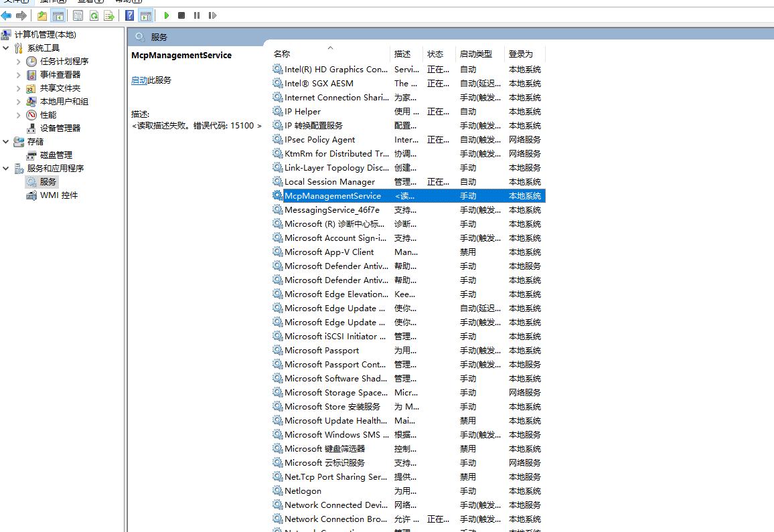Expand the 性能 node
This screenshot has width=774, height=532.
pos(18,115)
